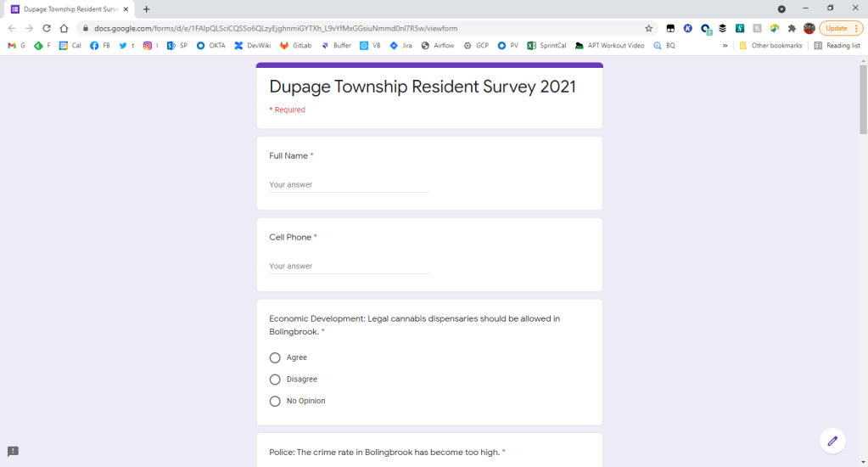Reload the survey page

tap(47, 28)
